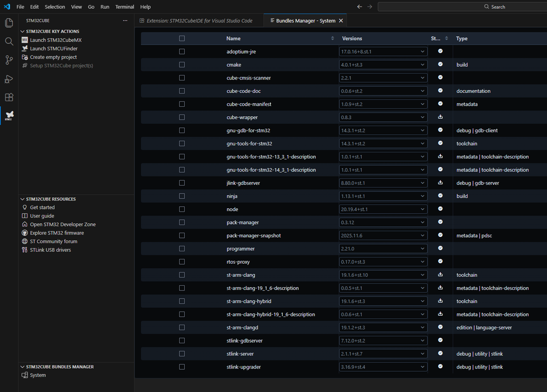Check the node row checkbox

coord(182,209)
